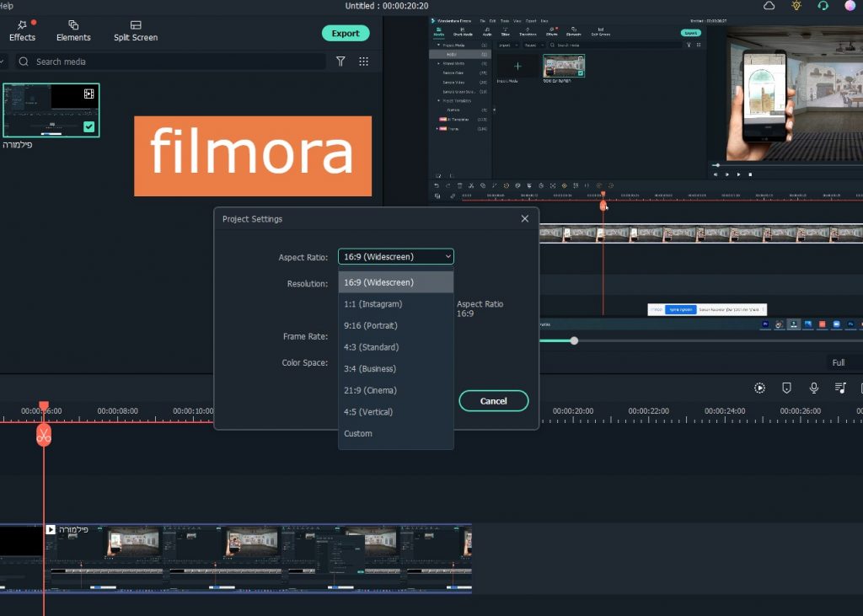Click the rewind button under the preview video
This screenshot has width=863, height=616.
point(716,174)
